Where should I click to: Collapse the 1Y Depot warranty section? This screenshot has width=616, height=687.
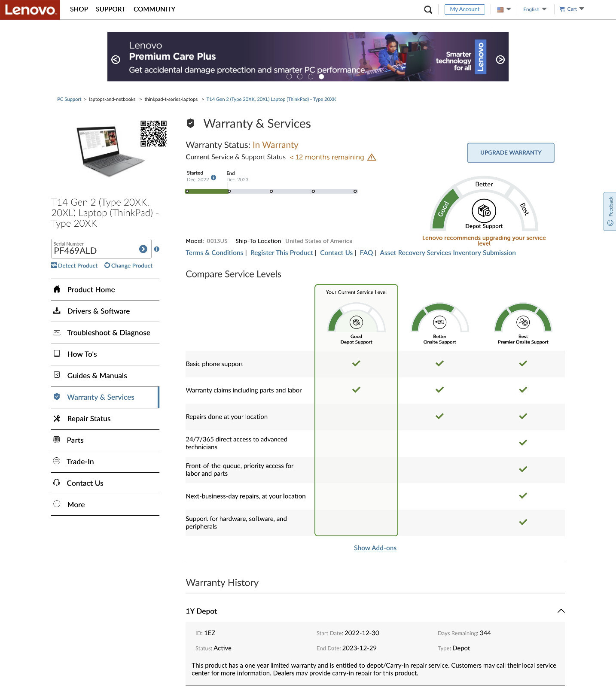[x=561, y=611]
